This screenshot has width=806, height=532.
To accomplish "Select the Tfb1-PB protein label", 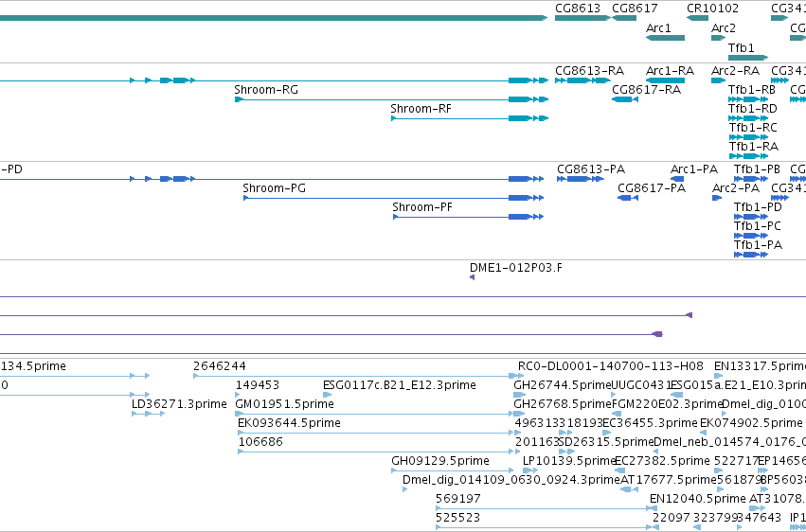I will [x=757, y=169].
